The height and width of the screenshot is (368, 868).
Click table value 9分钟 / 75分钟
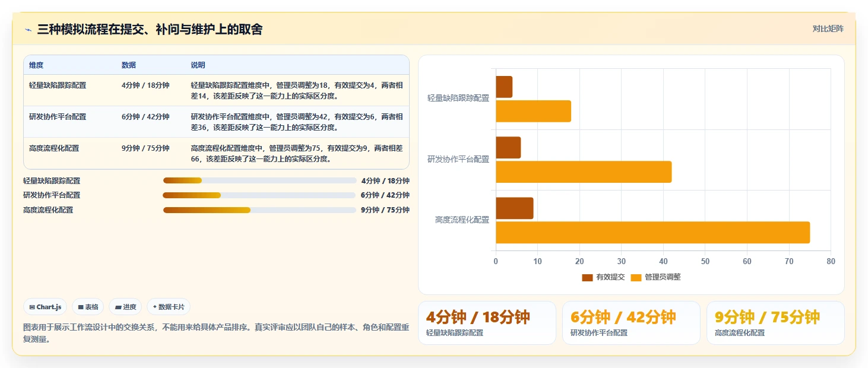145,148
